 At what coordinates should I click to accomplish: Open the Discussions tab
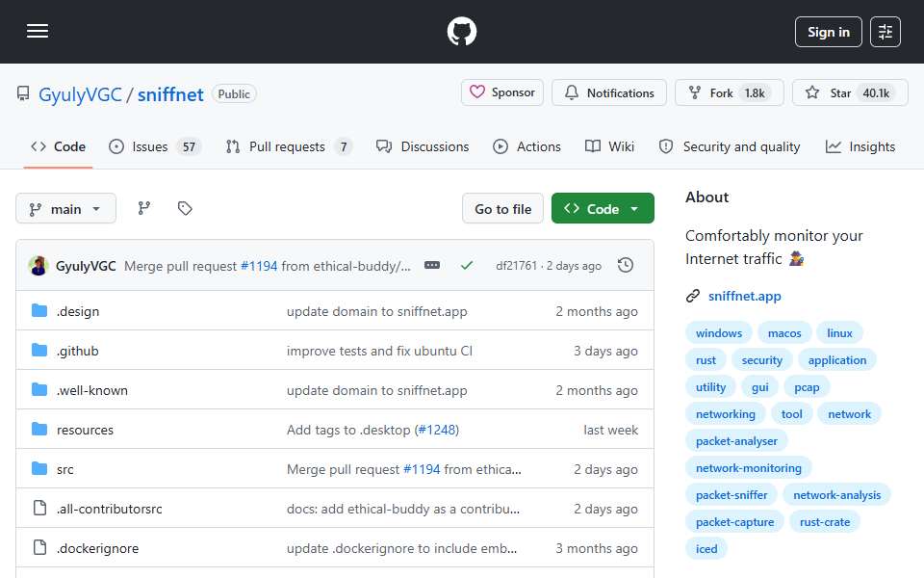click(x=423, y=146)
